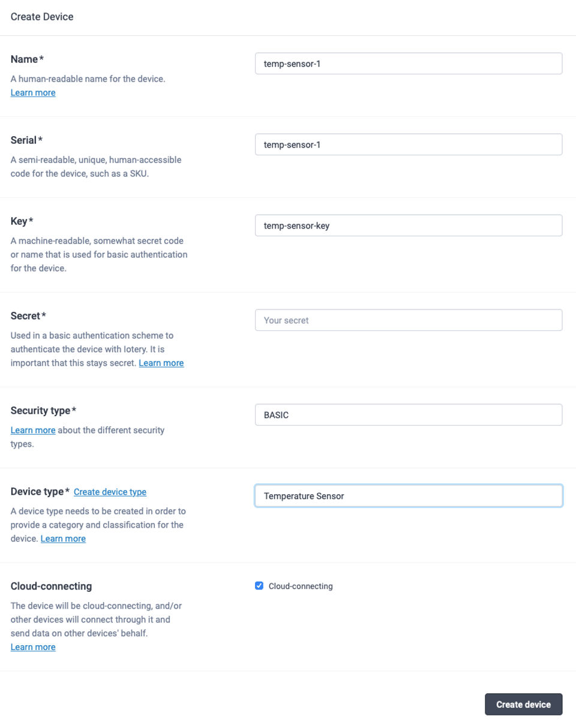The width and height of the screenshot is (576, 728).
Task: Expand the Device type Temperature Sensor dropdown
Action: click(409, 496)
